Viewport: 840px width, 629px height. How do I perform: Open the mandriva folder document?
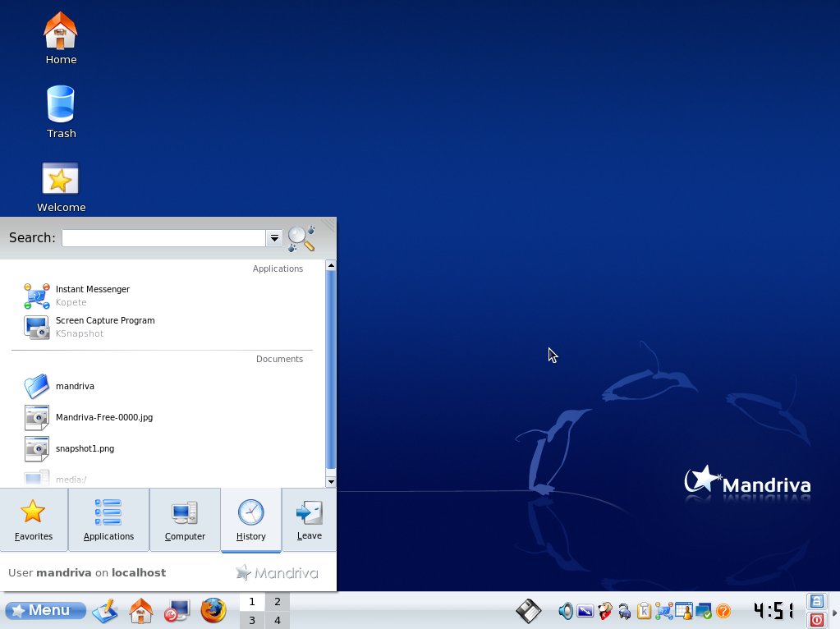coord(59,386)
